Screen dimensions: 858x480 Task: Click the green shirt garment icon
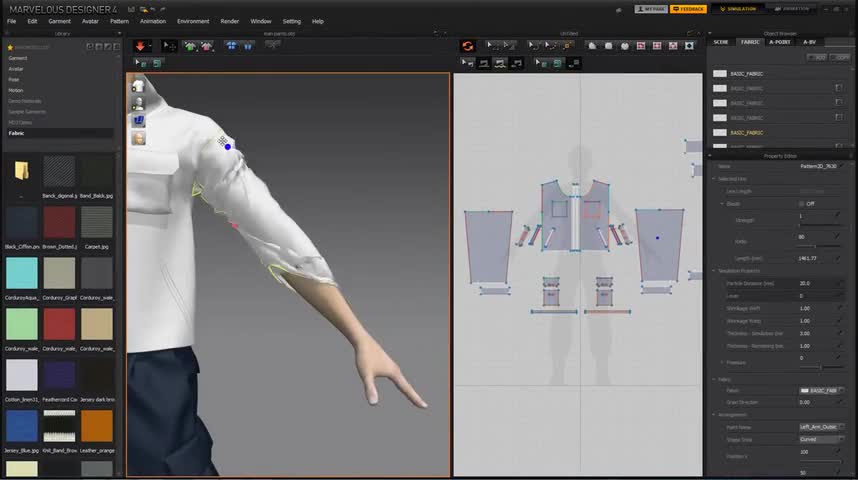[x=190, y=46]
